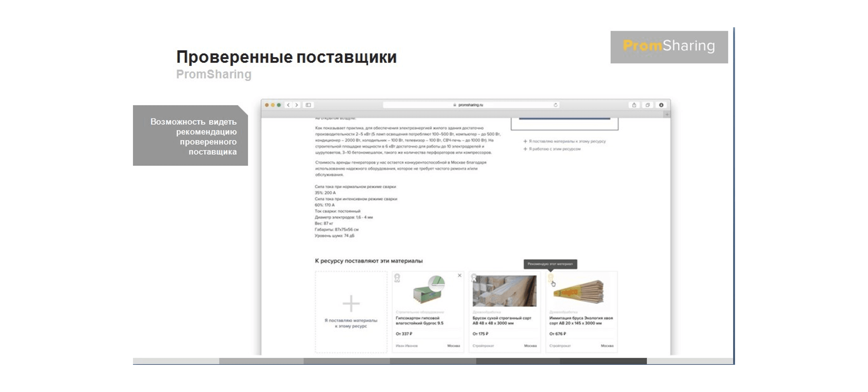868x392 pixels.
Task: Click the browser forward arrow
Action: (x=297, y=105)
